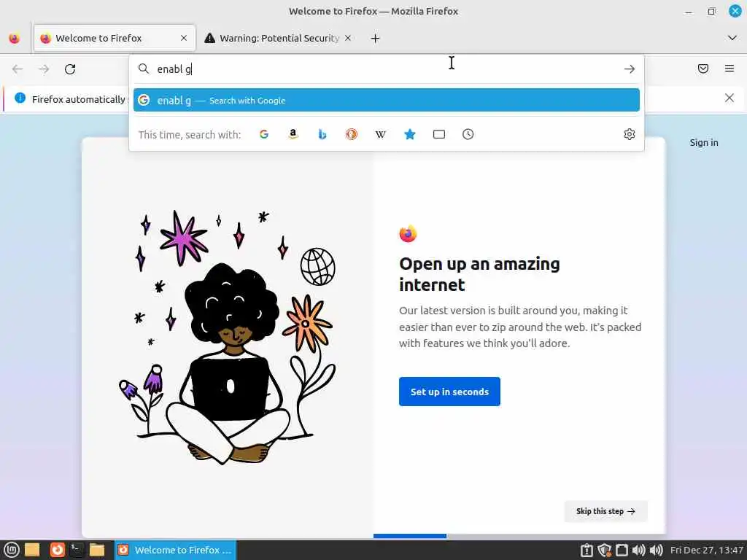Dismiss the Firefox automatically notification bar
This screenshot has width=747, height=560.
coord(729,98)
